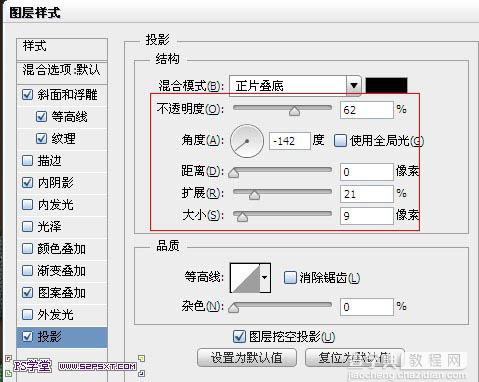
Task: Toggle the 等高线 sub-style checkbox
Action: click(x=41, y=117)
